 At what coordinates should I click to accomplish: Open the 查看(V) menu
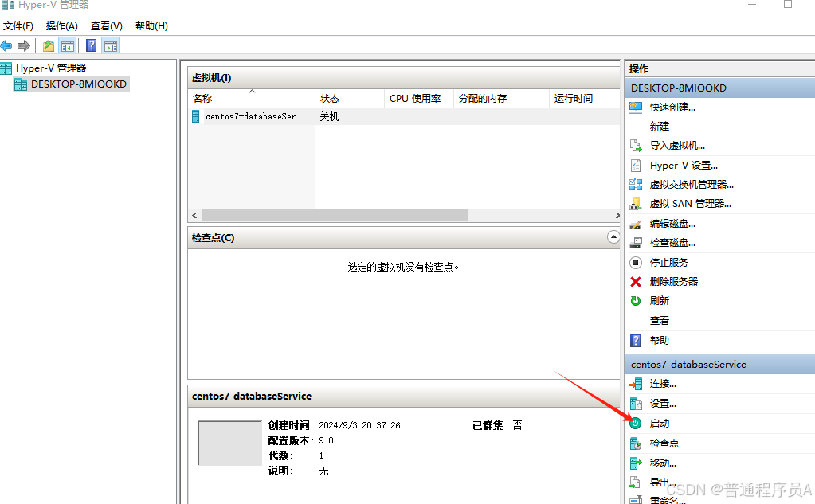[107, 26]
